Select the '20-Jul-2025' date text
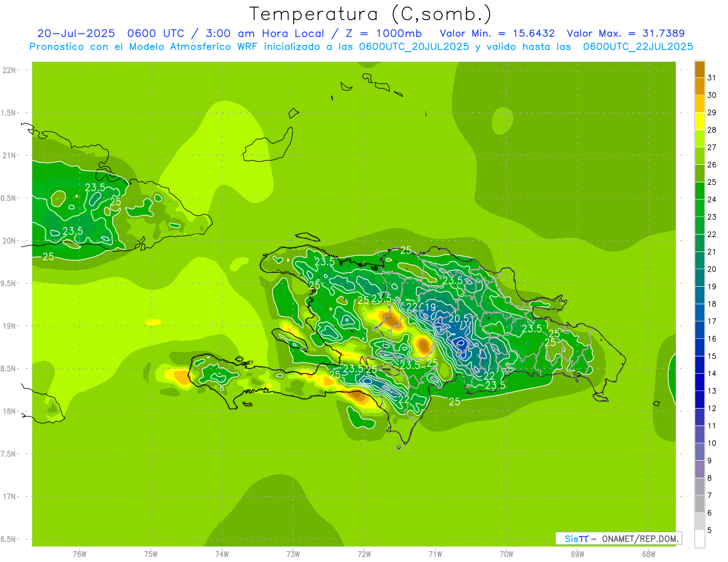Screen dimensions: 728x562 [76, 33]
